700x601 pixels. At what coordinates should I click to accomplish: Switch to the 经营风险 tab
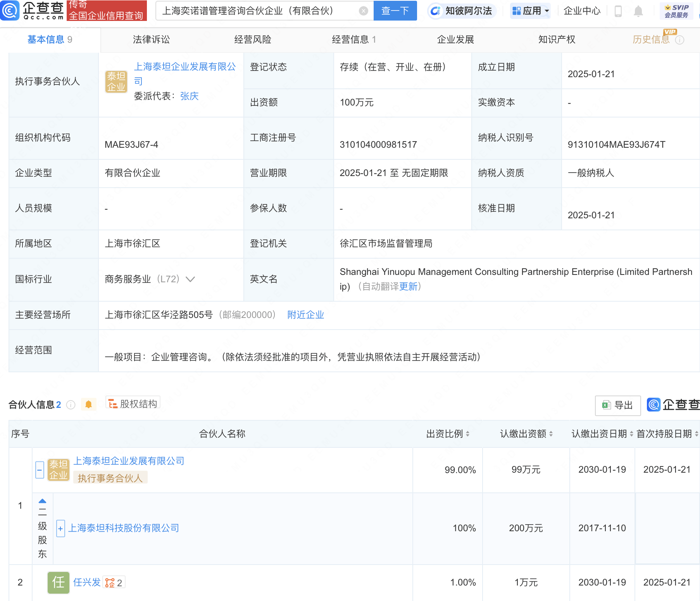[253, 40]
